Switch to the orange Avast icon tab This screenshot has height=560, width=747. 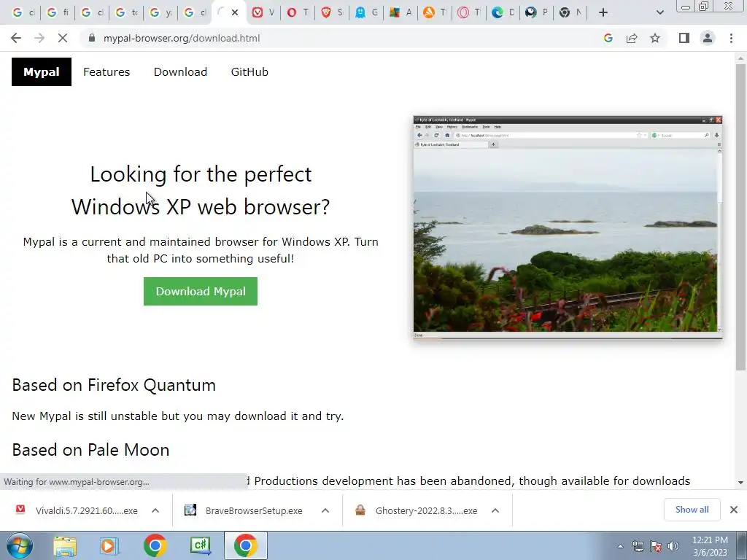tap(435, 12)
